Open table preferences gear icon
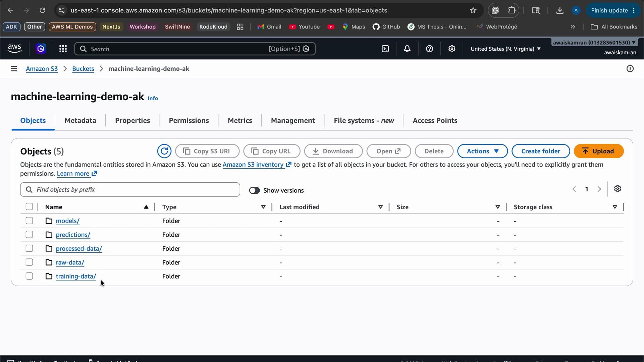The height and width of the screenshot is (362, 644). (x=618, y=189)
